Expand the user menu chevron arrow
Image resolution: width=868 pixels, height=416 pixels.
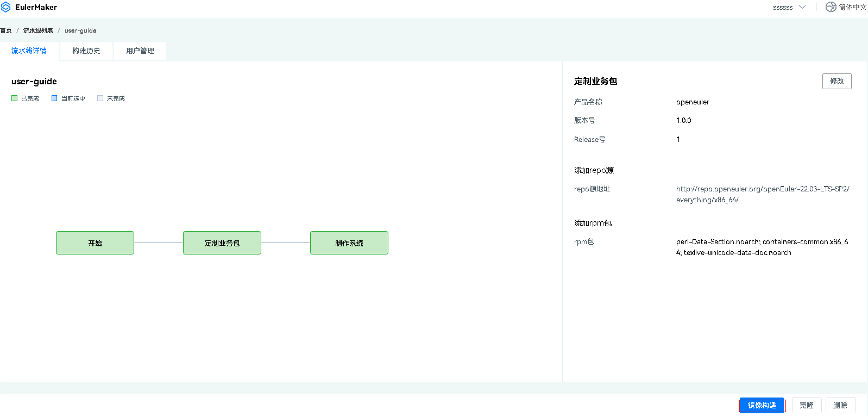point(802,7)
